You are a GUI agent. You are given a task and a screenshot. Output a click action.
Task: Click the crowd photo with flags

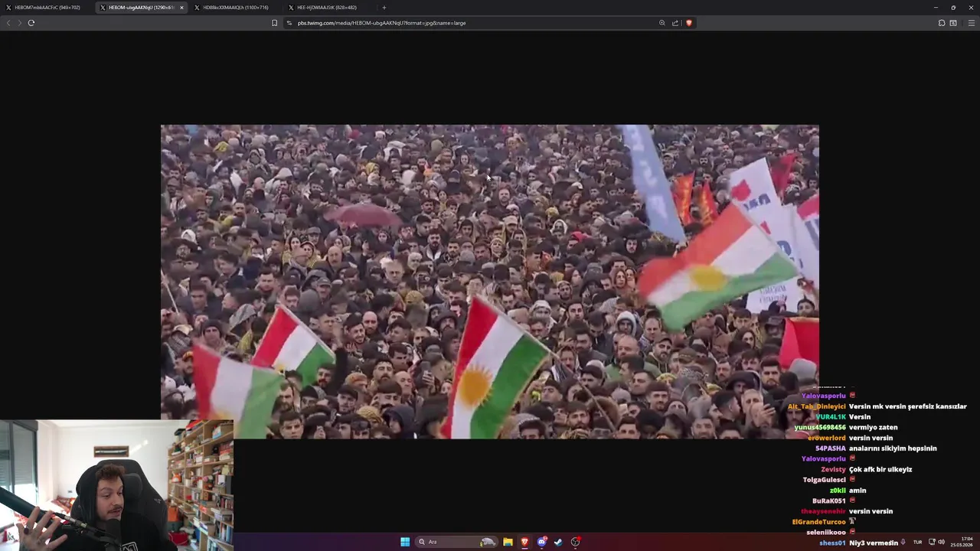(x=490, y=282)
